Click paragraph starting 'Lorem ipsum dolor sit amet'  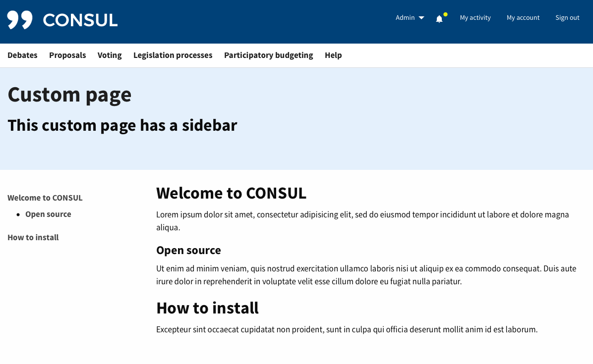(362, 221)
